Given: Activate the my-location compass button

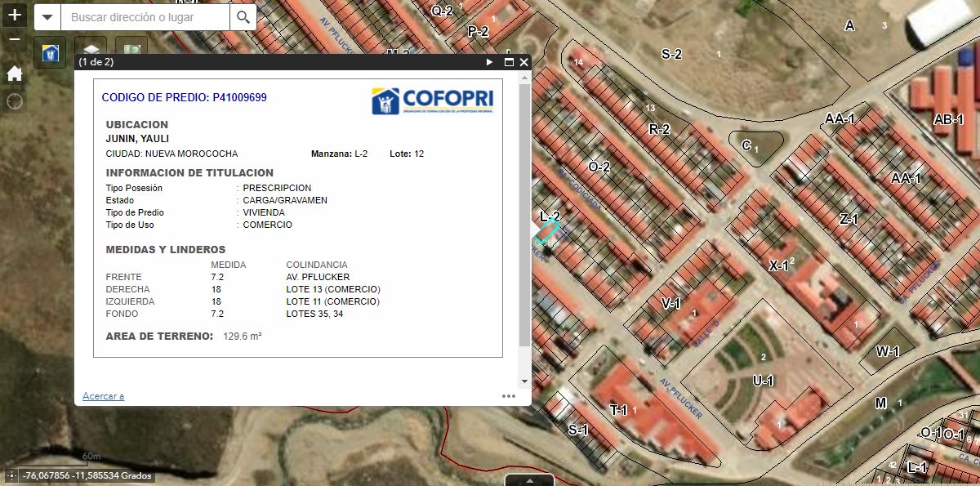Looking at the screenshot, I should [x=15, y=101].
